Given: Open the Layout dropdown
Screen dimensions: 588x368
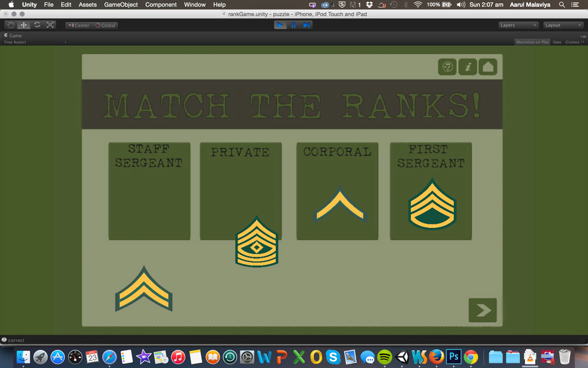Looking at the screenshot, I should 563,25.
